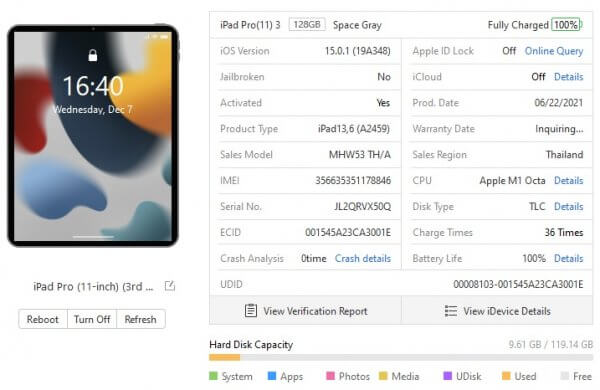Click the 100% battery indicator icon
This screenshot has height=390, width=600.
pyautogui.click(x=566, y=25)
